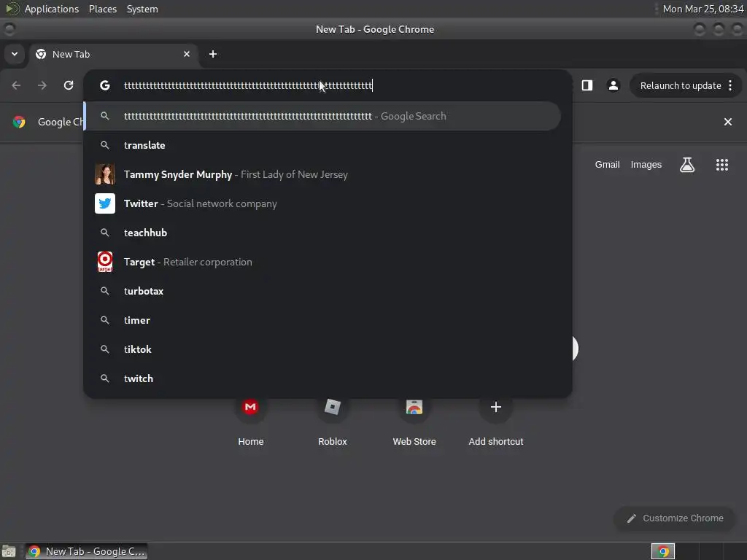The height and width of the screenshot is (560, 747).
Task: Select the tiktok suggestion
Action: [322, 349]
